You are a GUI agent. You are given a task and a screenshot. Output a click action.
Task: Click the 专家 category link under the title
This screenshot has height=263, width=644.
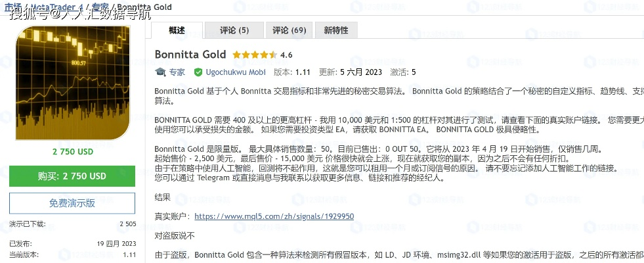point(177,72)
